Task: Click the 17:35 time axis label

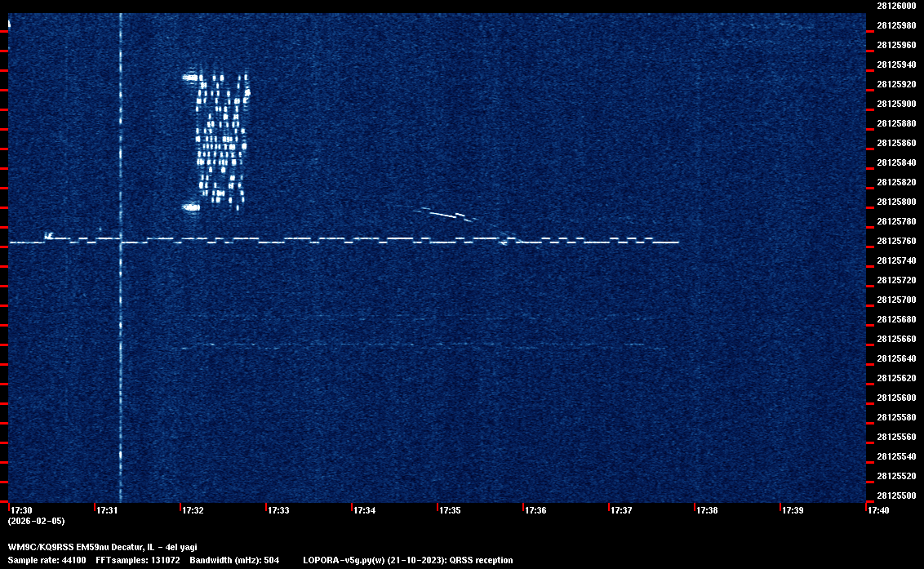Action: click(x=450, y=510)
